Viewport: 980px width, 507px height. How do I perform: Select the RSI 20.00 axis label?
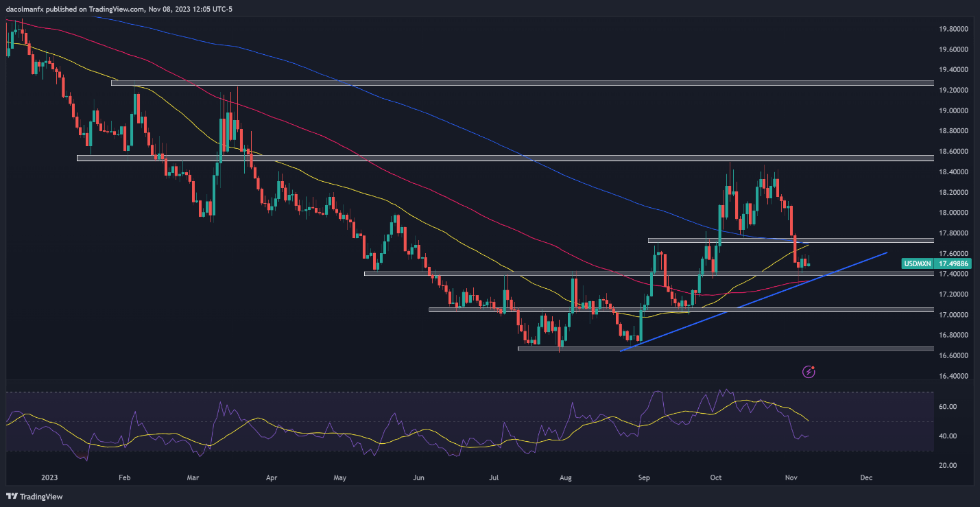949,465
